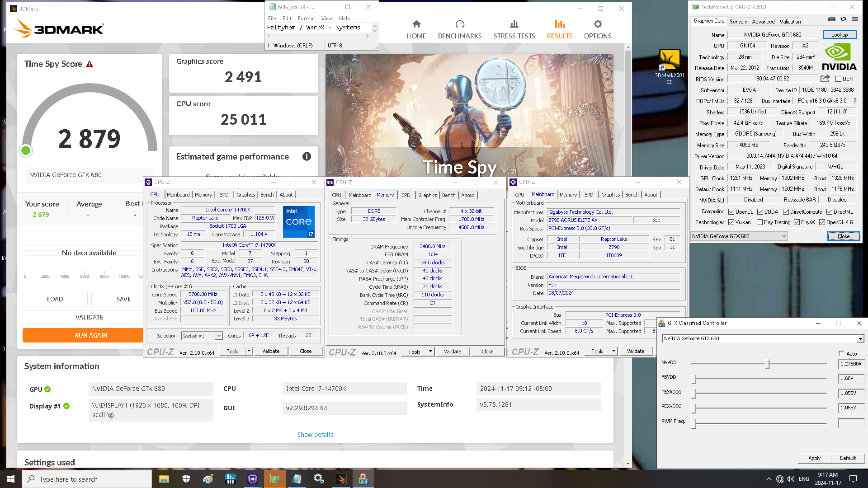868x488 pixels.
Task: Click the NVIDIA logo in GPU-Z
Action: [x=839, y=57]
